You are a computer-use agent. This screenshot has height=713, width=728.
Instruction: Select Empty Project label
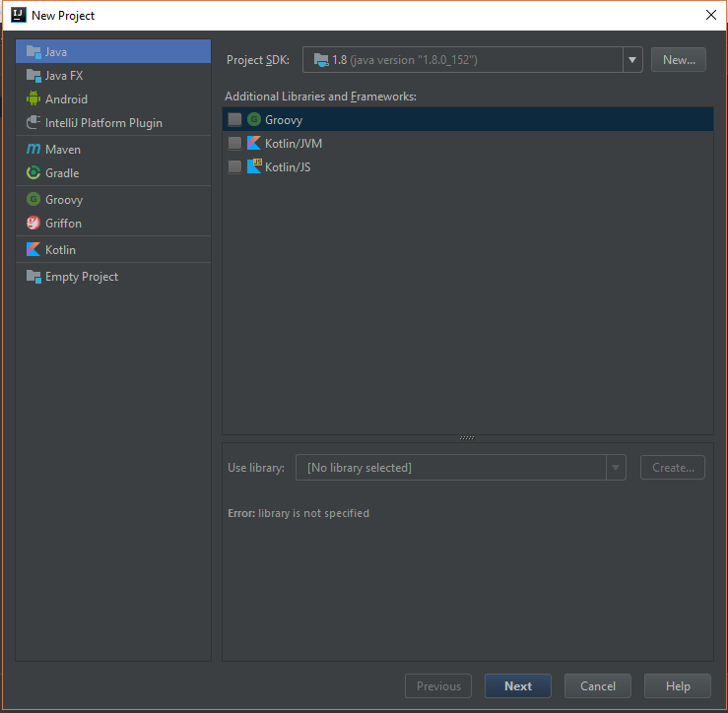(x=82, y=277)
